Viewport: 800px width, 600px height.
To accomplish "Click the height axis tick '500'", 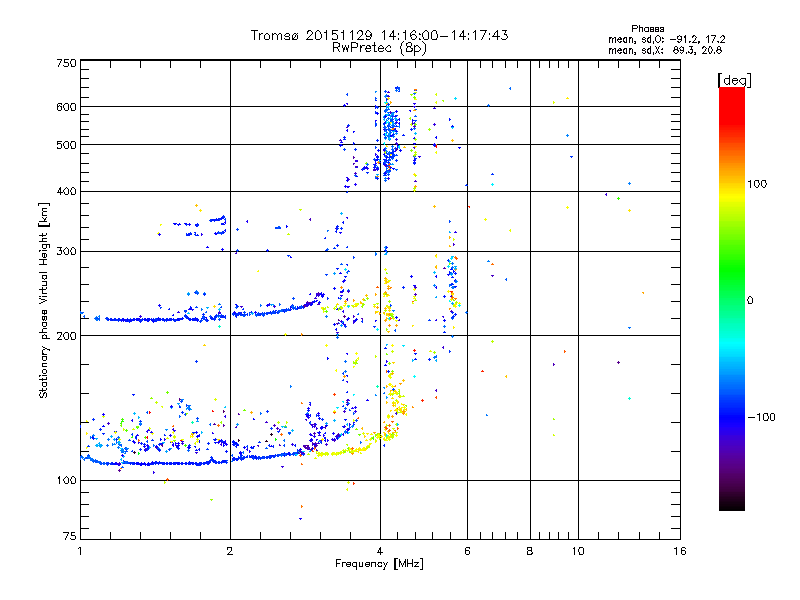I will 66,145.
